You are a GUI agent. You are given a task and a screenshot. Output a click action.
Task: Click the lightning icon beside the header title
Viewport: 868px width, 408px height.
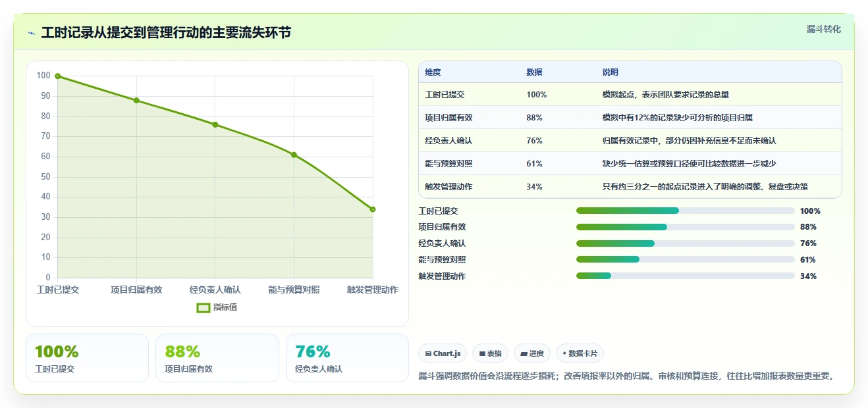pos(32,33)
